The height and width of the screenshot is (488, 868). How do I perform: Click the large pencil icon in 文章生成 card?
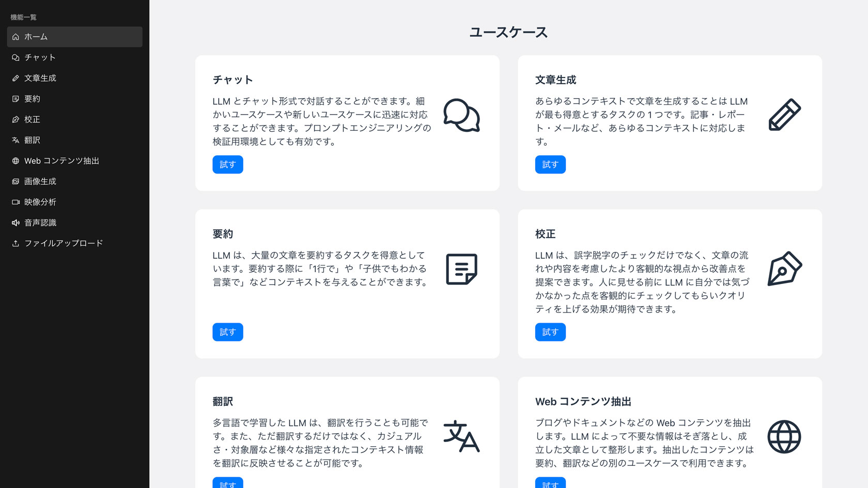click(784, 115)
